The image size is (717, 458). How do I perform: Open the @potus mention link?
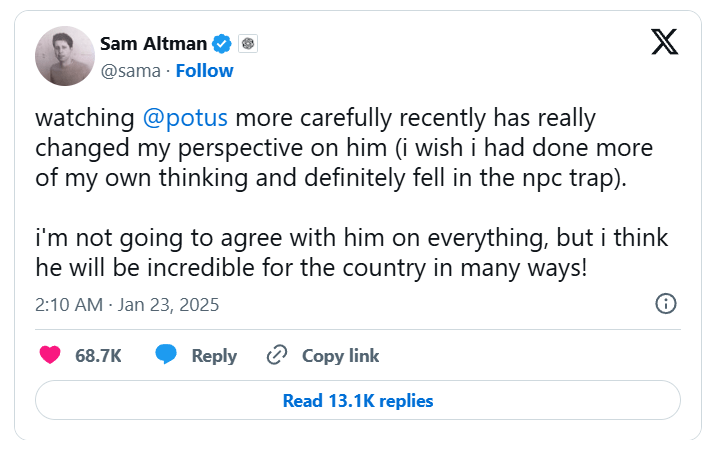point(186,118)
